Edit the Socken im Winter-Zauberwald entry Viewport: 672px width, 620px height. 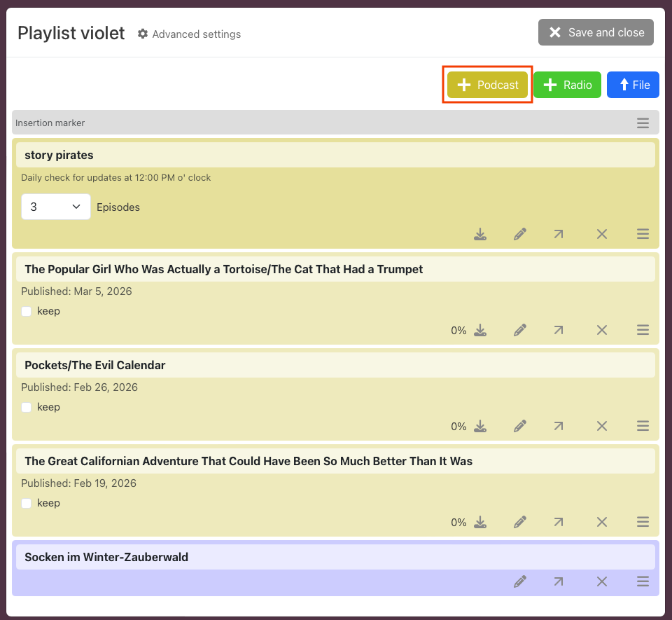coord(519,581)
